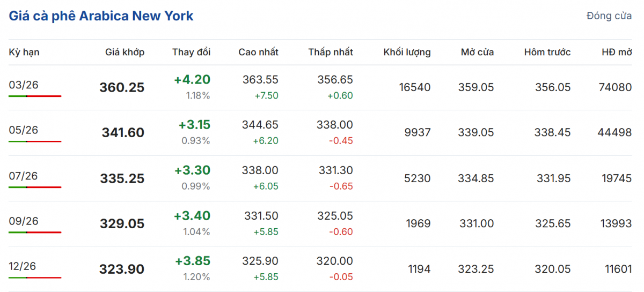The height and width of the screenshot is (292, 644).
Task: Click the range bar under 12/26
Action: 35,278
